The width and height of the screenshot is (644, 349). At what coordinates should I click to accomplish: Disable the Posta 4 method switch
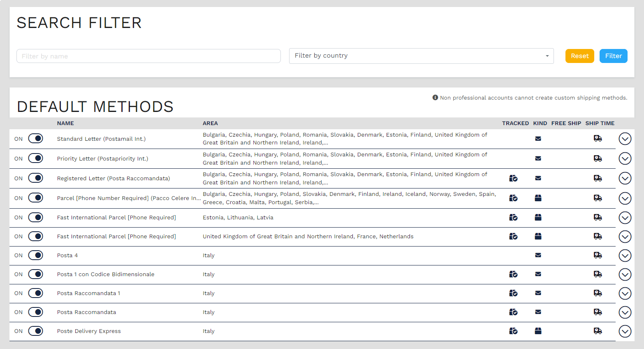point(36,255)
